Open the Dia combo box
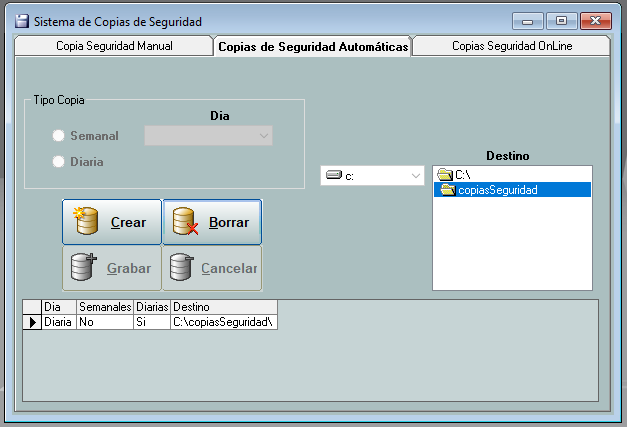The width and height of the screenshot is (627, 427). [208, 136]
